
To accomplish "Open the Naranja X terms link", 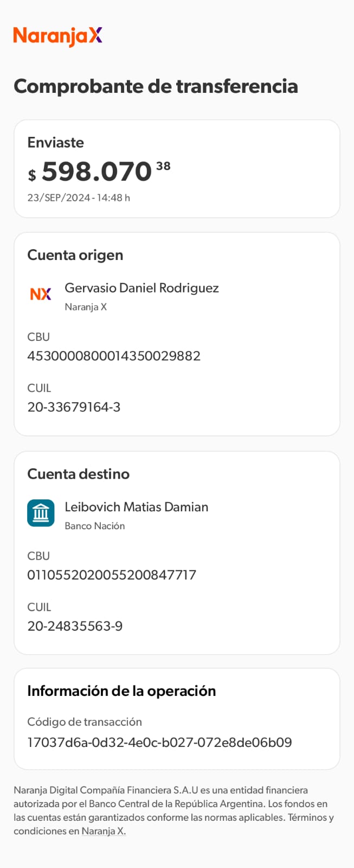I will [104, 831].
